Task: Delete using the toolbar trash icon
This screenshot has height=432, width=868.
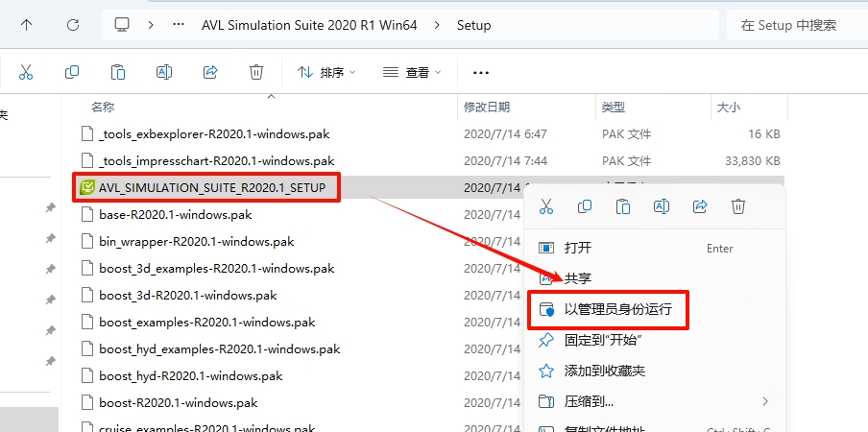Action: 256,72
